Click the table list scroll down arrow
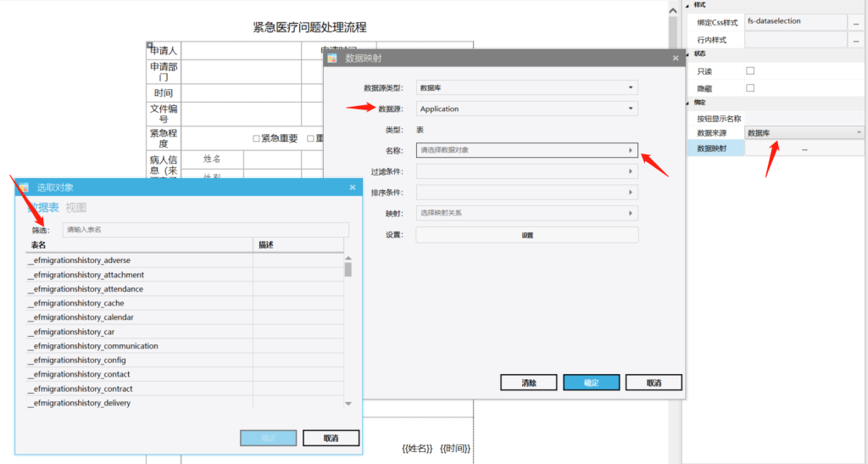 (x=348, y=404)
